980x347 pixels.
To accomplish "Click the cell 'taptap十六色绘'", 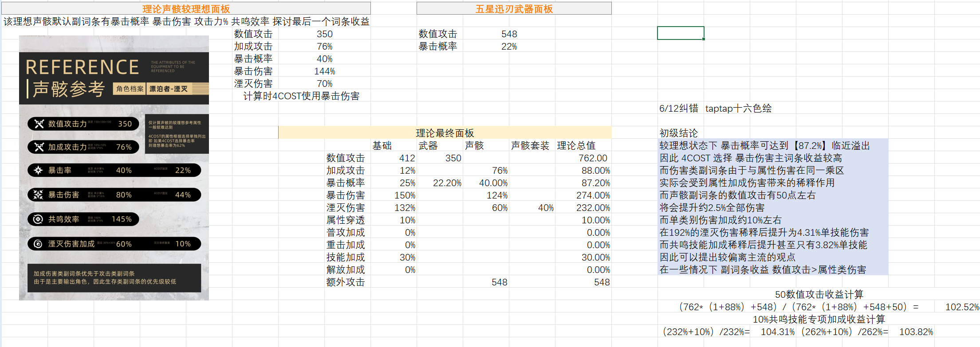I will [x=738, y=109].
